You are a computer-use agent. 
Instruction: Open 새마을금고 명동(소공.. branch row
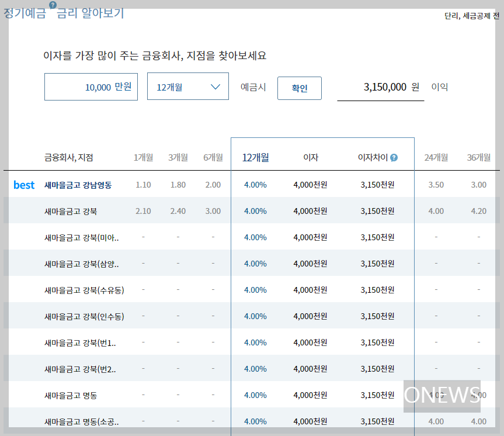tap(252, 421)
